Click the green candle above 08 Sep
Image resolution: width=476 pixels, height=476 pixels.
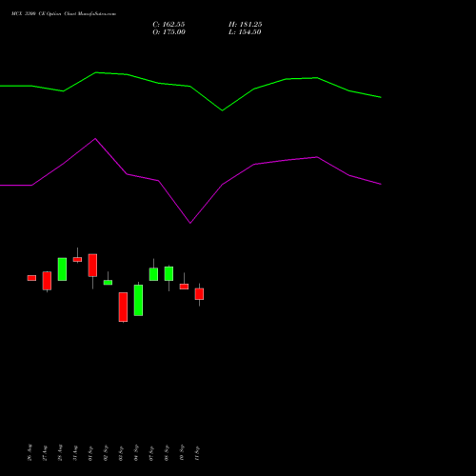pyautogui.click(x=169, y=273)
